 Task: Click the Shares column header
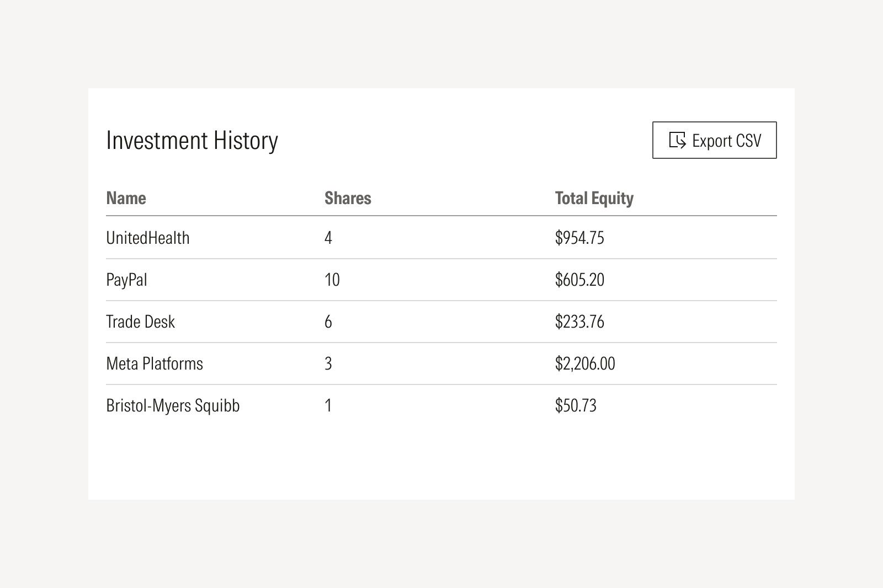coord(348,198)
